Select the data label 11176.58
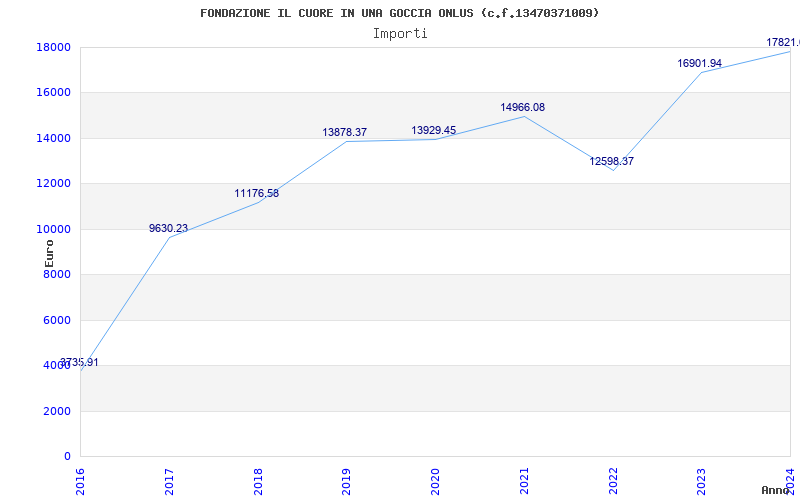800x500 pixels. (x=257, y=193)
